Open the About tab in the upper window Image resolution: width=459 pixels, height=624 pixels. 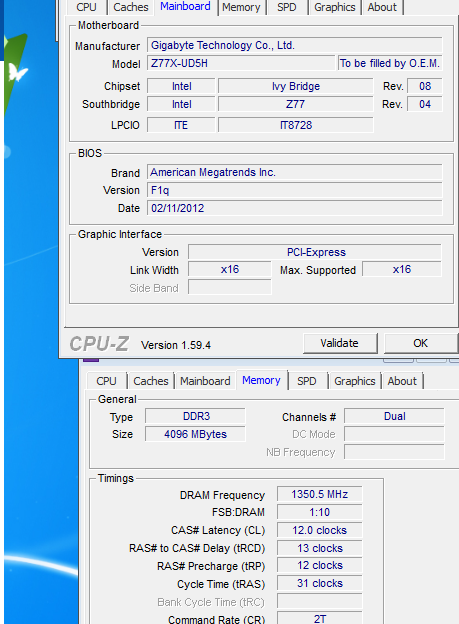(x=382, y=7)
